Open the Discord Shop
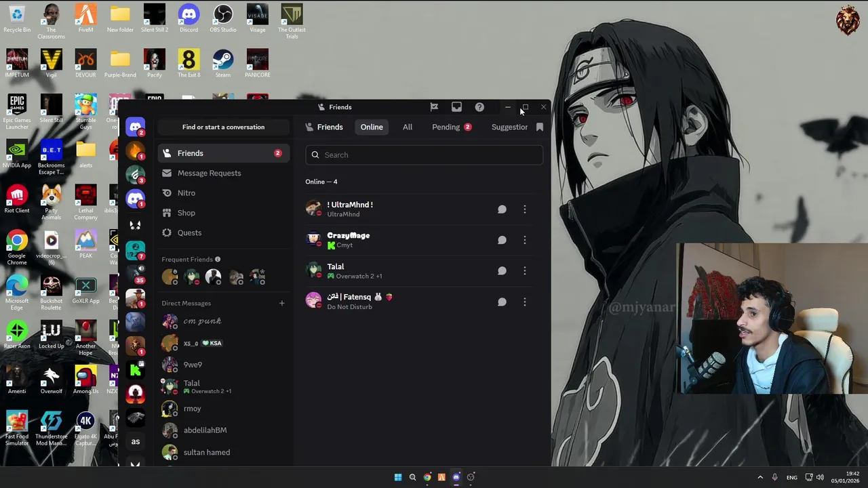Screen dimensions: 868x488 tap(223, 213)
